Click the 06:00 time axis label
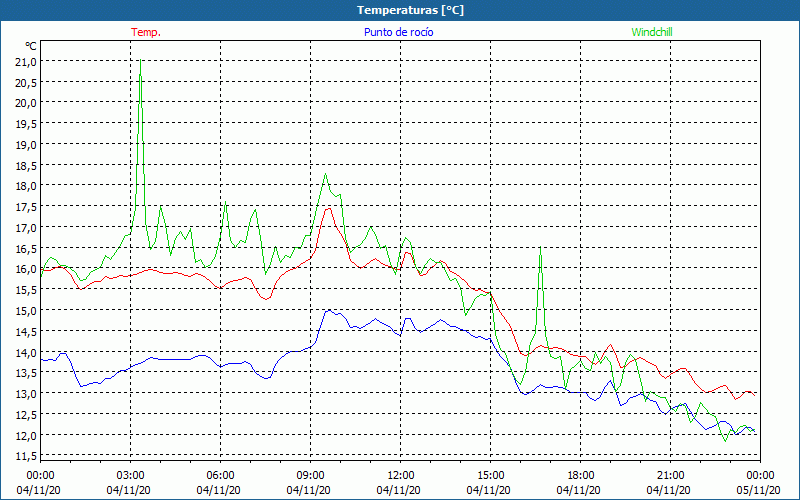 tap(220, 476)
